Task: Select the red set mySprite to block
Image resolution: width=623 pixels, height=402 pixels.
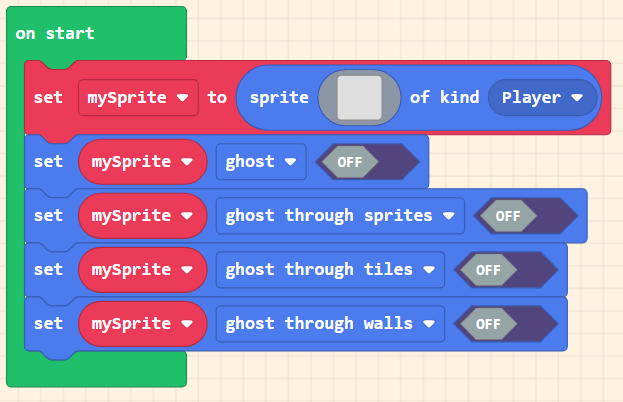Action: [x=48, y=98]
